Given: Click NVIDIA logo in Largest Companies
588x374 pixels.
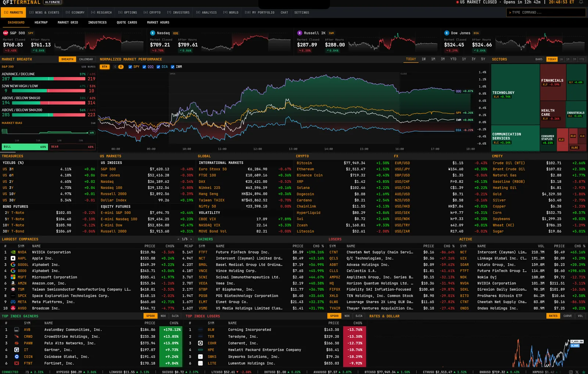Looking at the screenshot, I should [x=13, y=252].
